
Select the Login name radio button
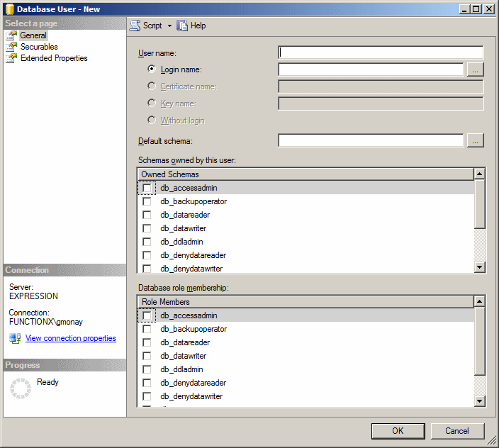[152, 69]
